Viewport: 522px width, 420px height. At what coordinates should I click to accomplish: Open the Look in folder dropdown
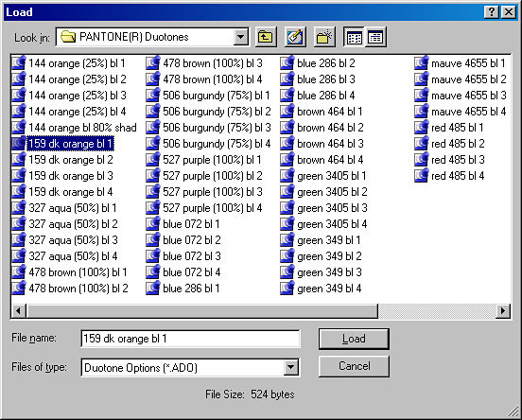coord(241,37)
